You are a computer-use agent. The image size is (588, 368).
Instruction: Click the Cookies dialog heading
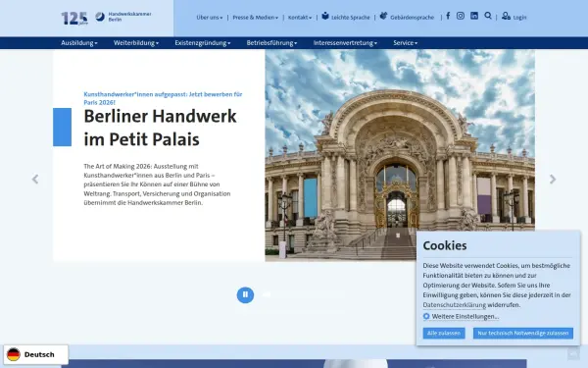click(x=445, y=245)
